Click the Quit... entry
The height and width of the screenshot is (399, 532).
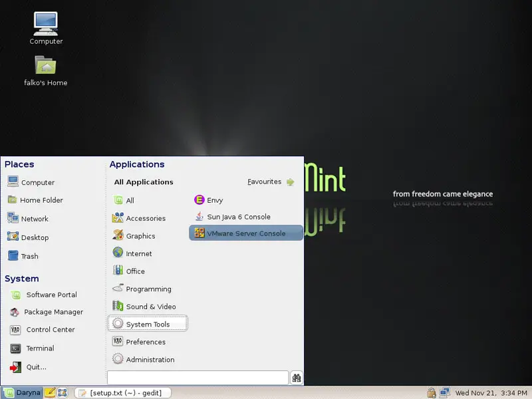(28, 367)
